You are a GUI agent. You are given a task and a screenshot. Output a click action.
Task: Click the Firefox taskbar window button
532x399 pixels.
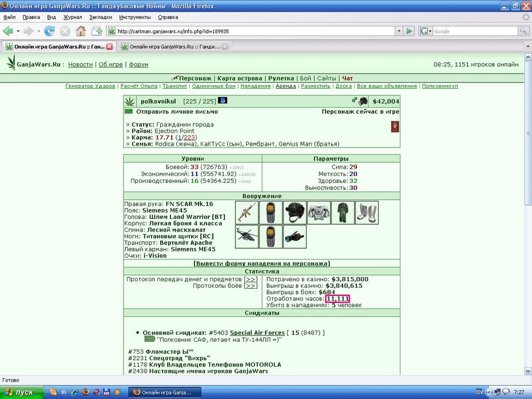165,392
